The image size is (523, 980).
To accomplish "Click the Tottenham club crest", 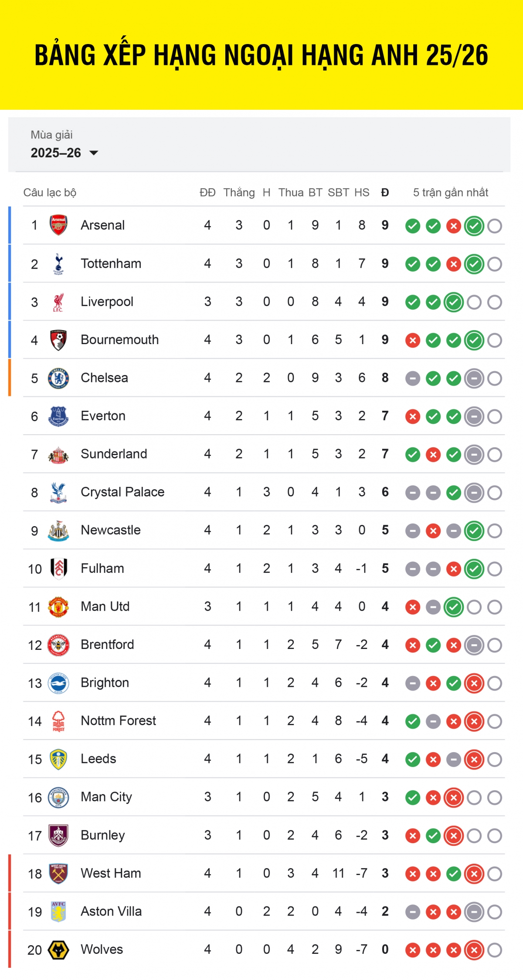I will (58, 264).
